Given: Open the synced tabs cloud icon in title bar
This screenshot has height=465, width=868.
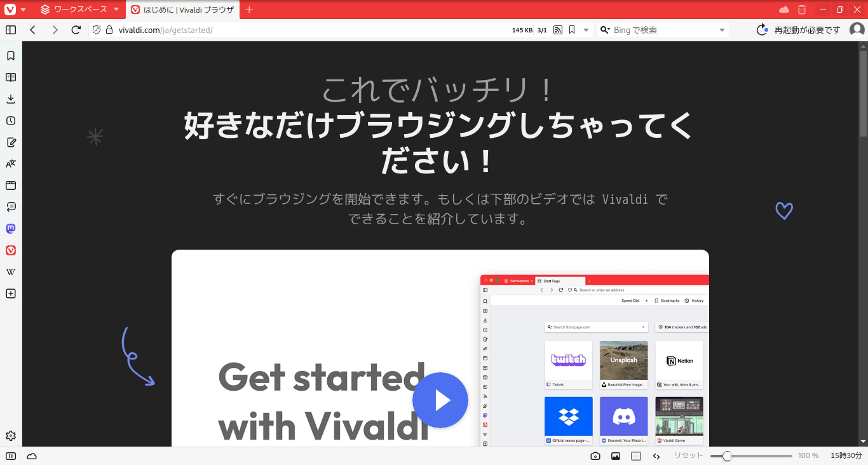Looking at the screenshot, I should point(784,10).
